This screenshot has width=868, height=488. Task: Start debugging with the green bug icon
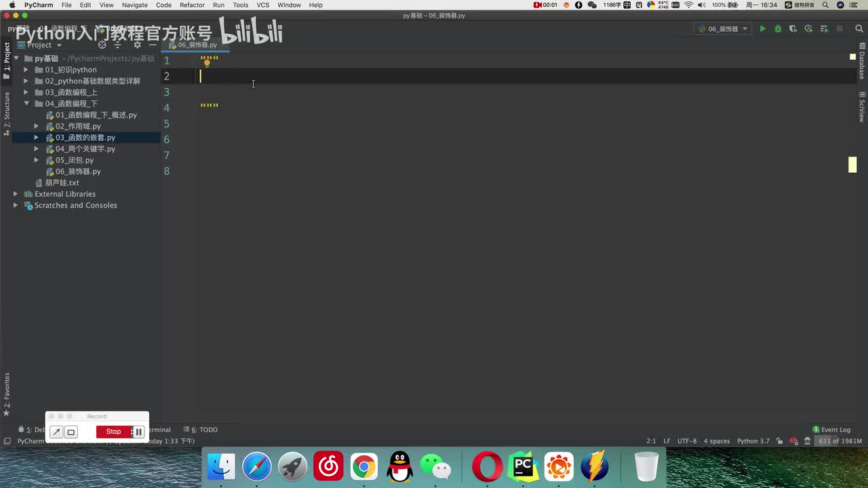tap(778, 28)
